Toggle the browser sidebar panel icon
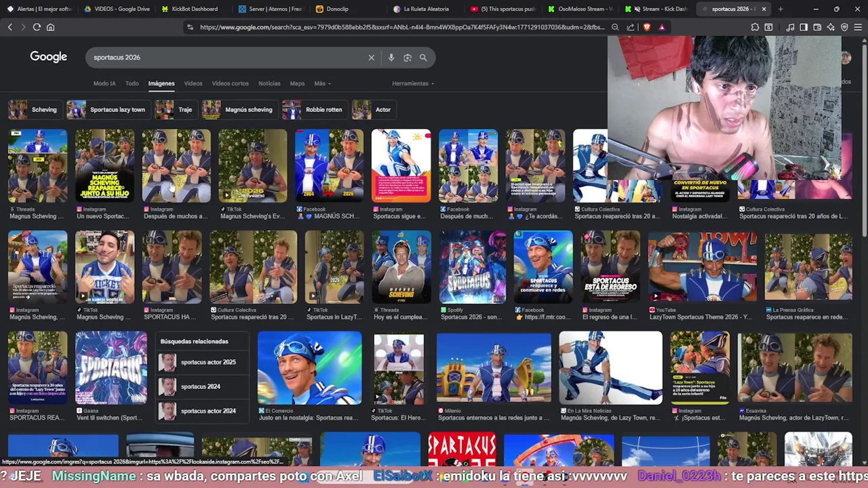This screenshot has height=488, width=868. (x=804, y=27)
